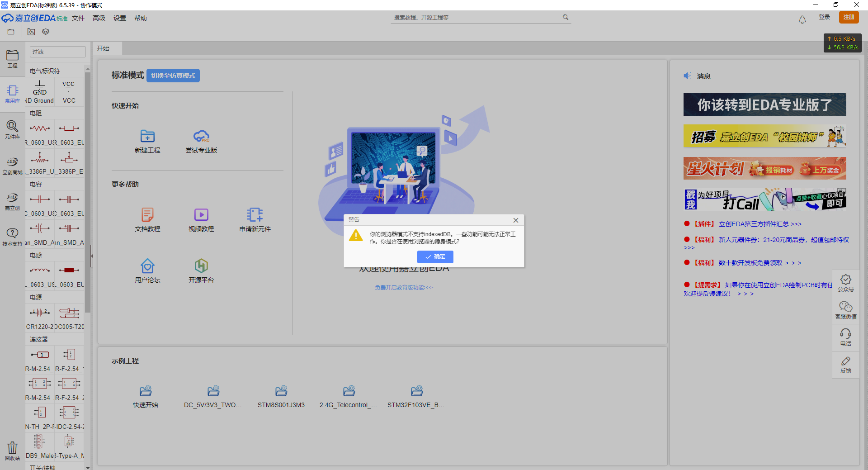Click the 新建工程 new project icon
Image resolution: width=868 pixels, height=470 pixels.
(147, 136)
